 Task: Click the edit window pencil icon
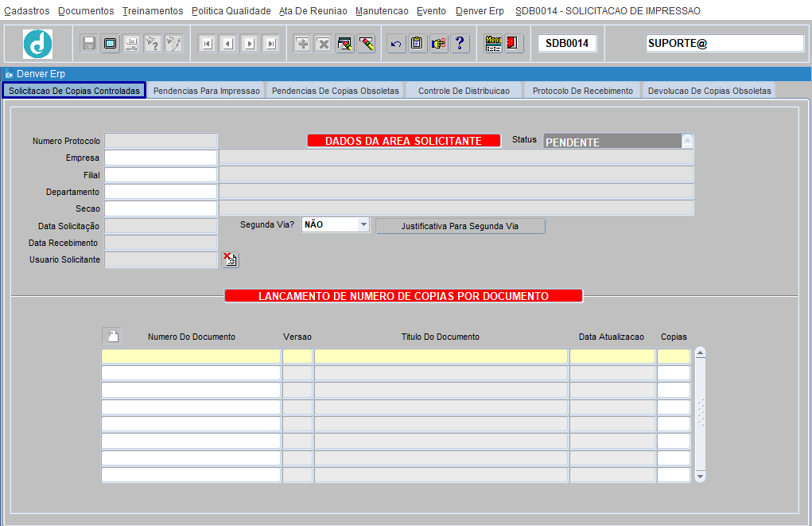tap(345, 44)
